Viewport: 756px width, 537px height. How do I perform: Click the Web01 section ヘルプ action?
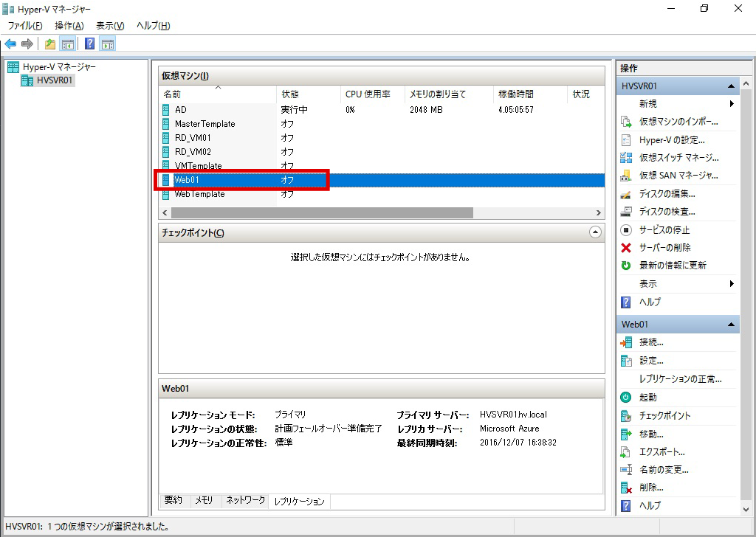point(650,506)
